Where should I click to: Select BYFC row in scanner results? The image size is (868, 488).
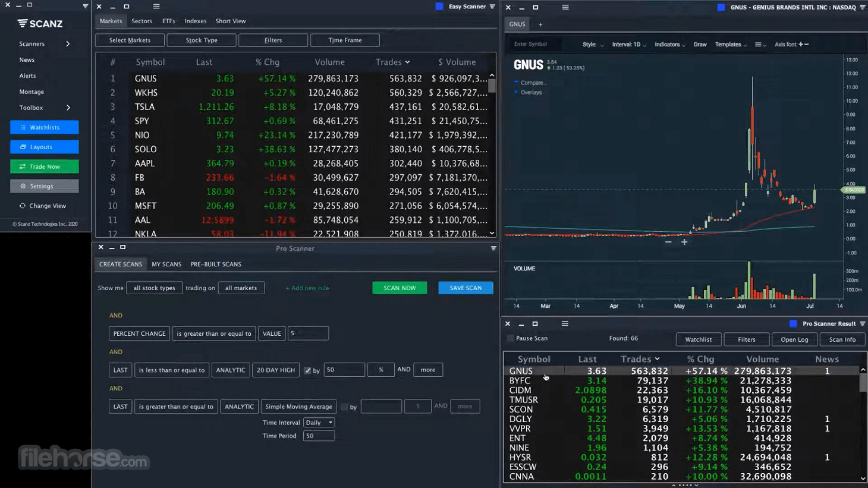[682, 380]
